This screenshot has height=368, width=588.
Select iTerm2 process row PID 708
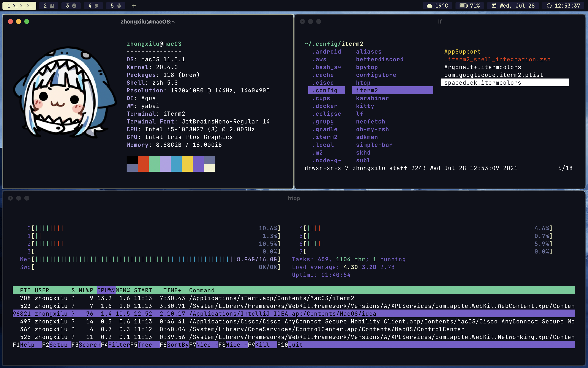coord(294,298)
